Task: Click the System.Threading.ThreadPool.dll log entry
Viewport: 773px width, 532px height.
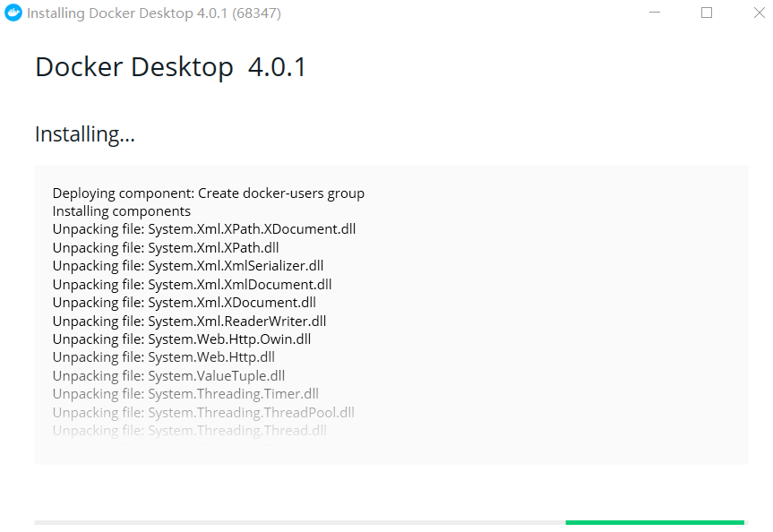Action: click(x=203, y=413)
